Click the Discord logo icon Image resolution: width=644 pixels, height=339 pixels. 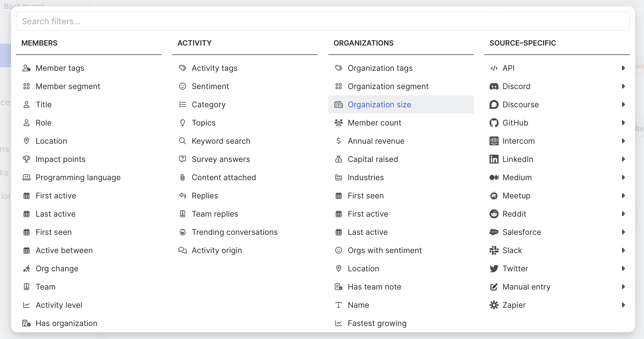(x=494, y=86)
